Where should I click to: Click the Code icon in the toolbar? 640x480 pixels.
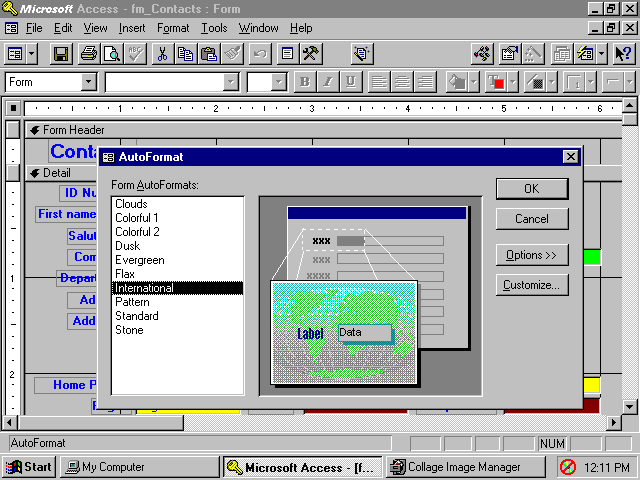coord(482,54)
